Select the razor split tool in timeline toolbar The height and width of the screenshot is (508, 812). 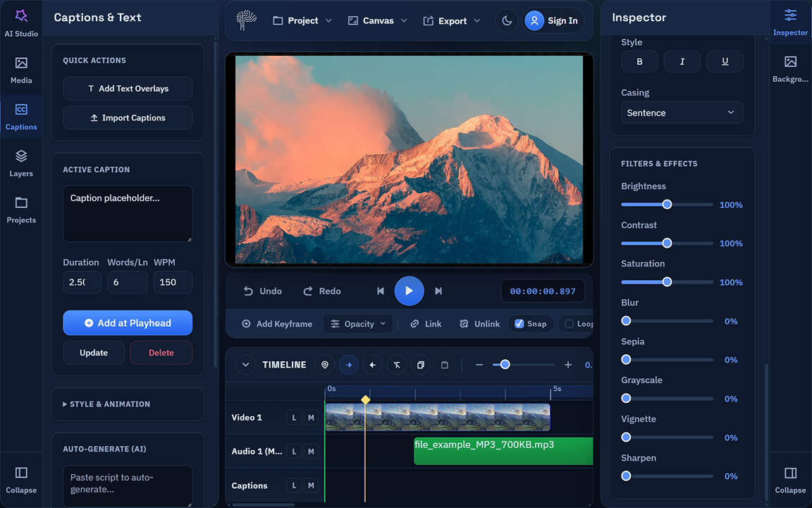click(x=397, y=365)
